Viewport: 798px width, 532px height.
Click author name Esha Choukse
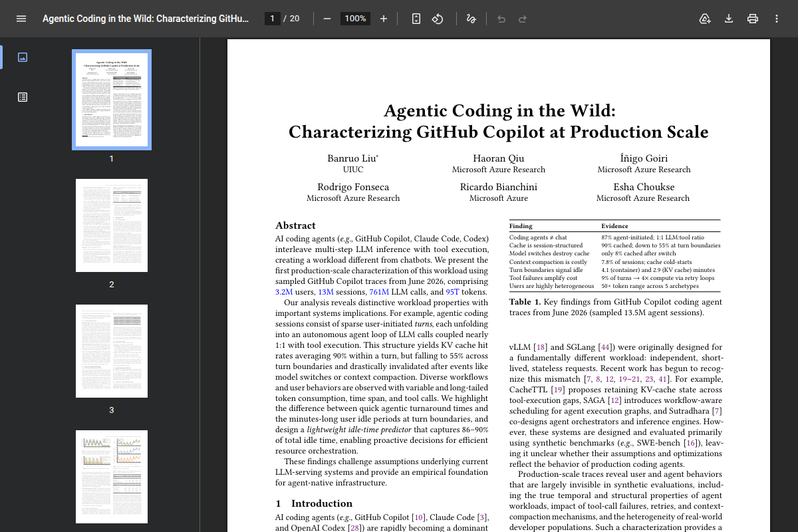[644, 187]
